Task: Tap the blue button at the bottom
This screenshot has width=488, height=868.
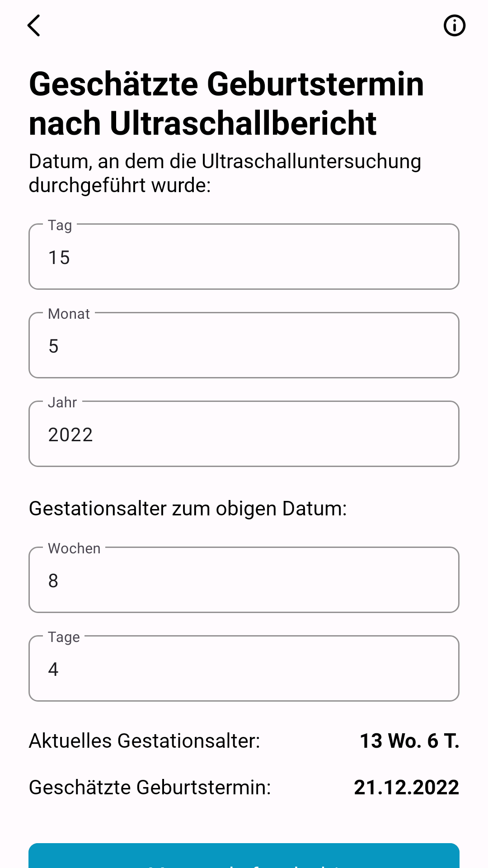Action: click(244, 855)
